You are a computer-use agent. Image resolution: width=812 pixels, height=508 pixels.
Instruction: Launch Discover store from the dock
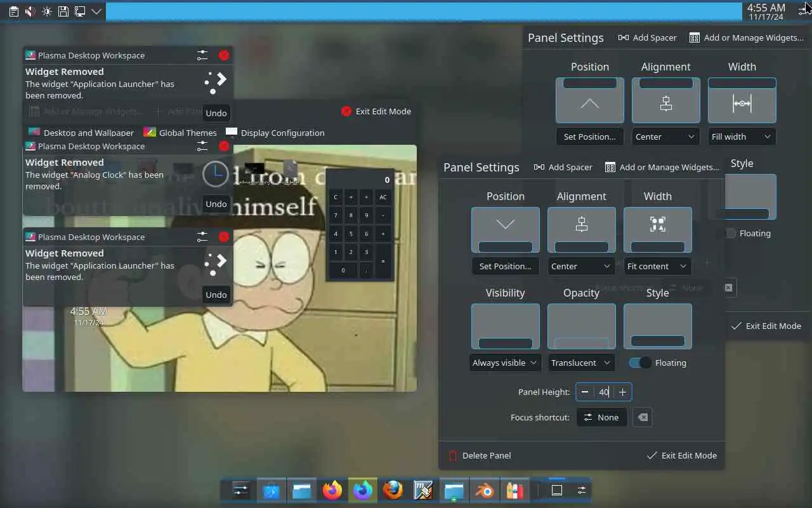[271, 490]
